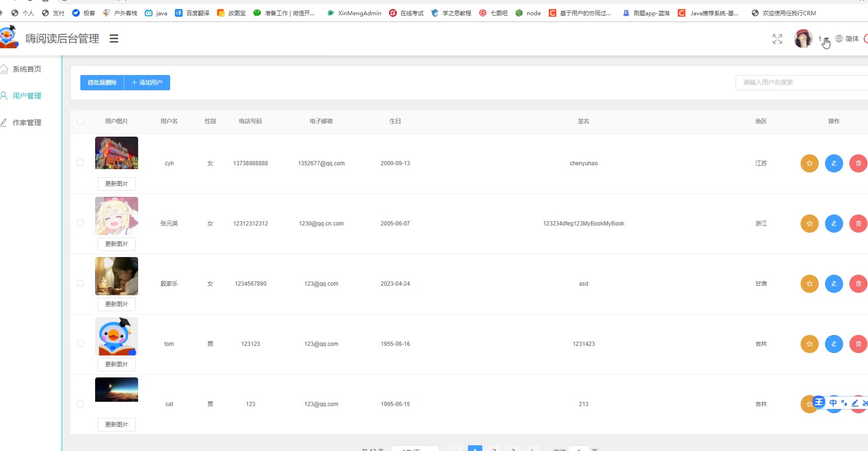Toggle the hamburger sidebar collapse icon

(114, 39)
